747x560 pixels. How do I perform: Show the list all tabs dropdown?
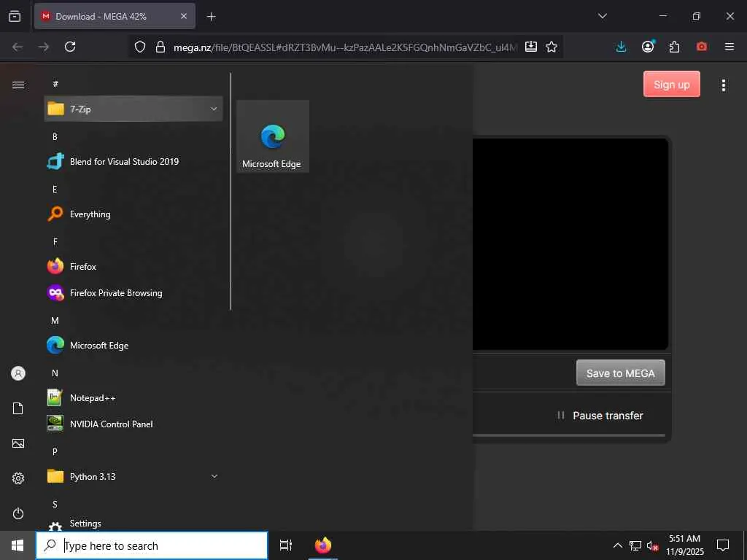602,16
